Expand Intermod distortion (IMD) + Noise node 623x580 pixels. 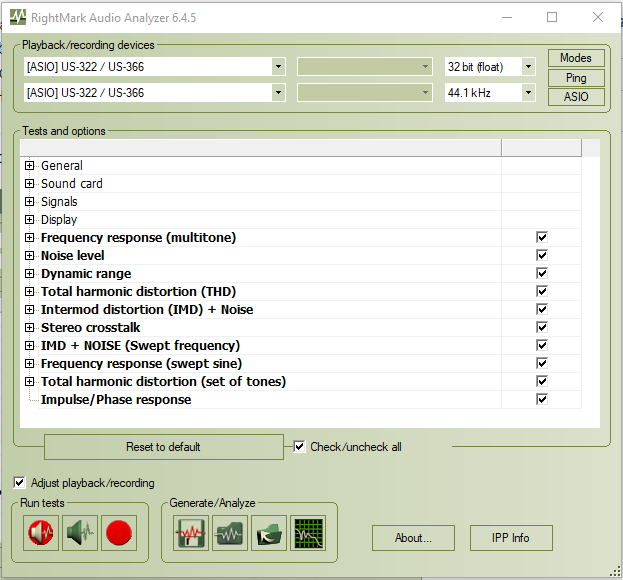tap(29, 309)
